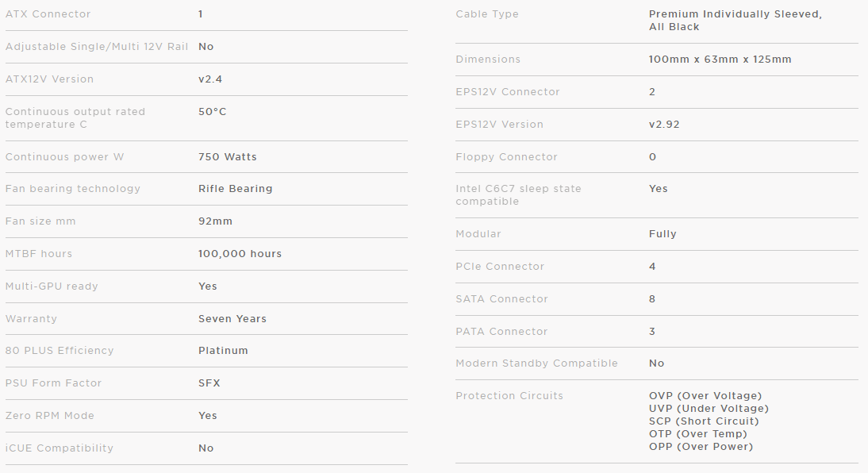Screen dimensions: 868x473
Task: Select the Floppy Connector label
Action: click(x=506, y=157)
